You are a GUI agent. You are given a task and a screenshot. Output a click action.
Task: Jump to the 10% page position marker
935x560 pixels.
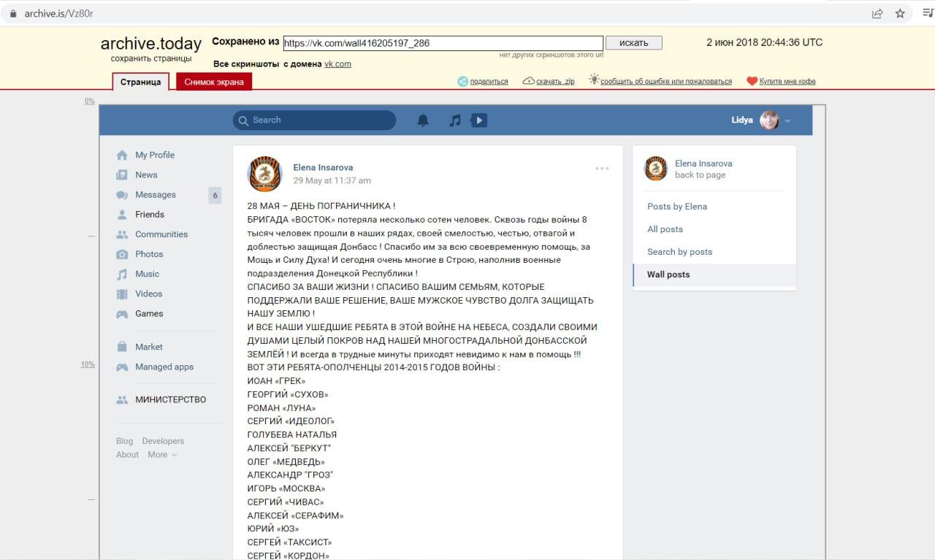[88, 364]
